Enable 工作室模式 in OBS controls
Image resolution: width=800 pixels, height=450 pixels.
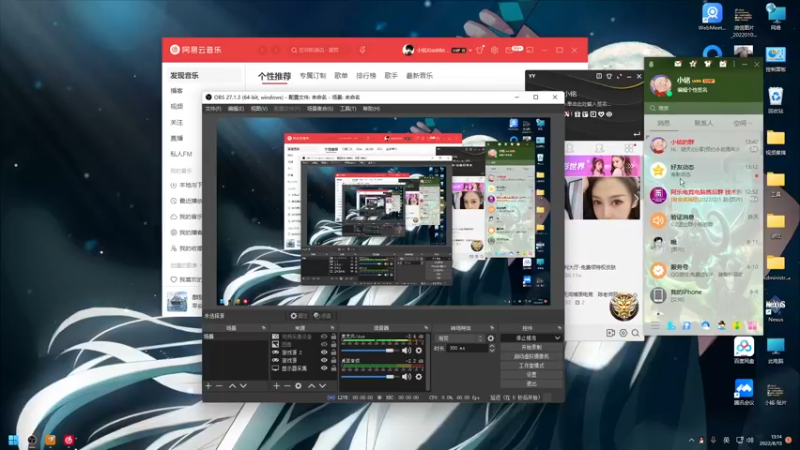531,365
